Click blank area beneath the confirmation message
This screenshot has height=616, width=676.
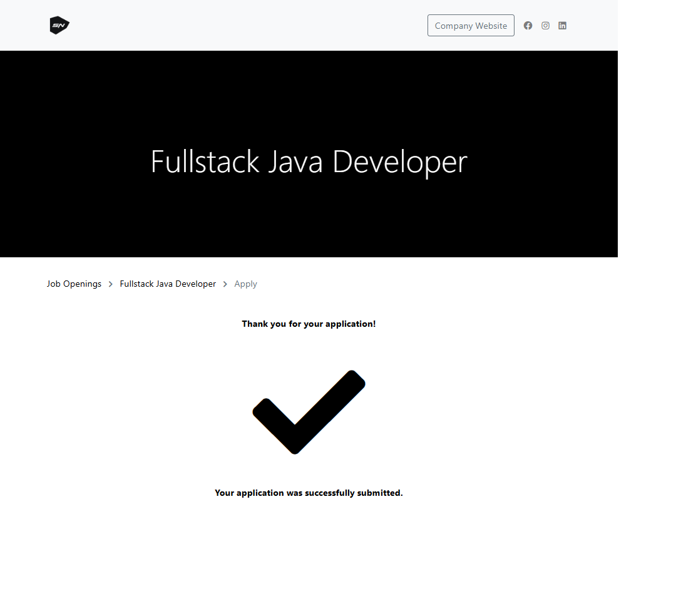point(309,557)
